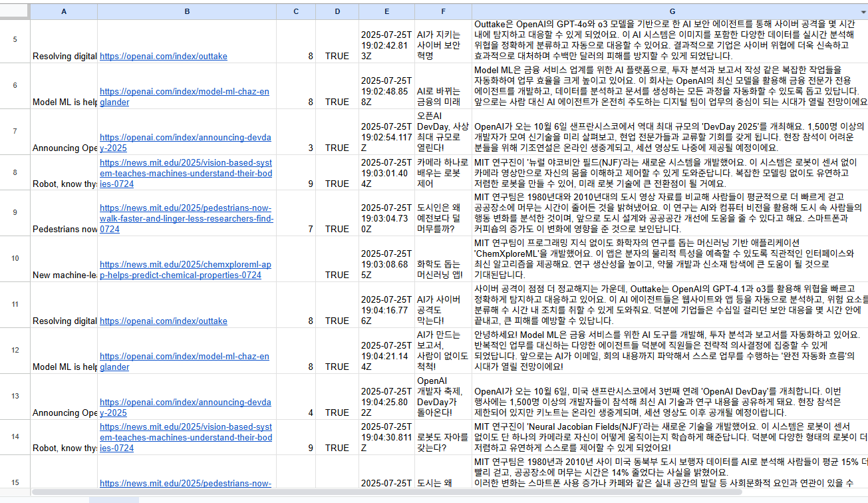Image resolution: width=868 pixels, height=503 pixels.
Task: Select column F header
Action: coord(443,11)
